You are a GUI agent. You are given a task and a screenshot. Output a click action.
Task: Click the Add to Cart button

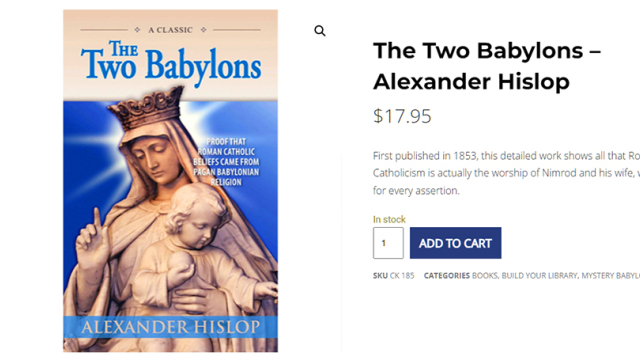(x=456, y=243)
